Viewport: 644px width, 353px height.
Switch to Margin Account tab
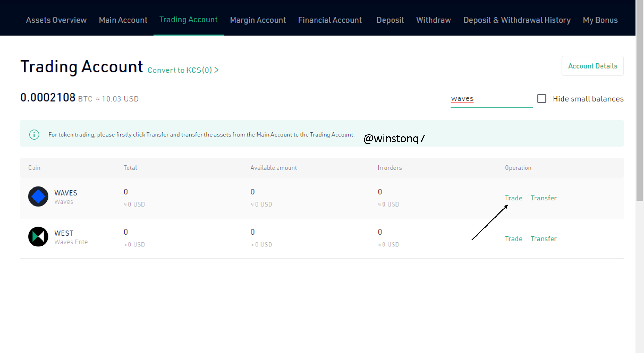(258, 20)
